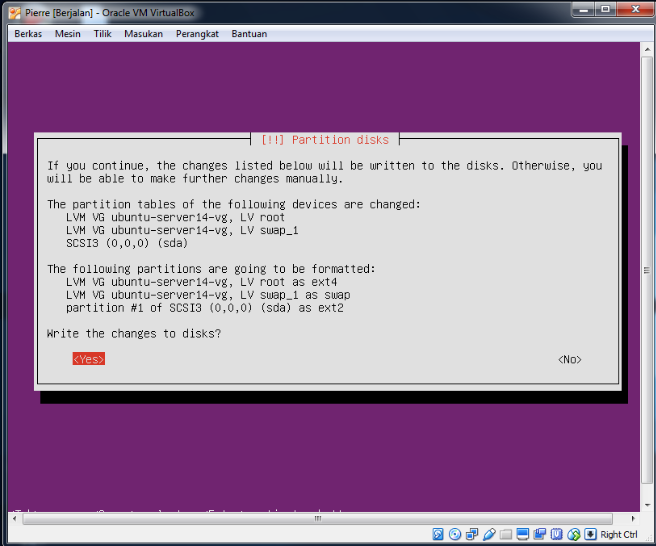Open the Tilik menu
Screen dimensions: 656x546
point(102,34)
